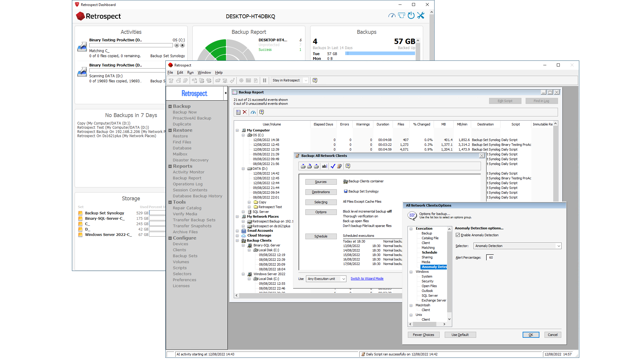Open help icon in Backup script window

click(348, 166)
